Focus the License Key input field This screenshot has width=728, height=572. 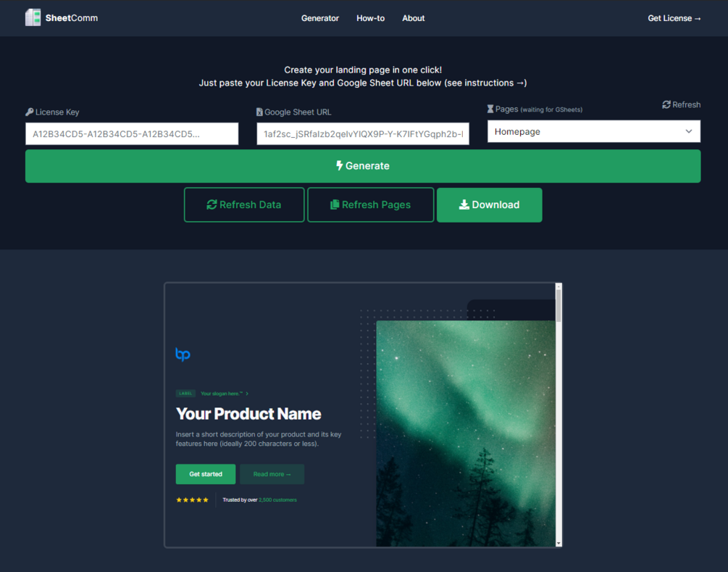pos(132,134)
